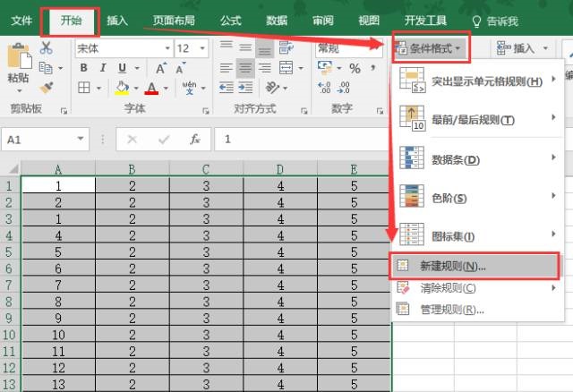Click the Decrease Indent icon
This screenshot has width=573, height=392.
(x=227, y=88)
